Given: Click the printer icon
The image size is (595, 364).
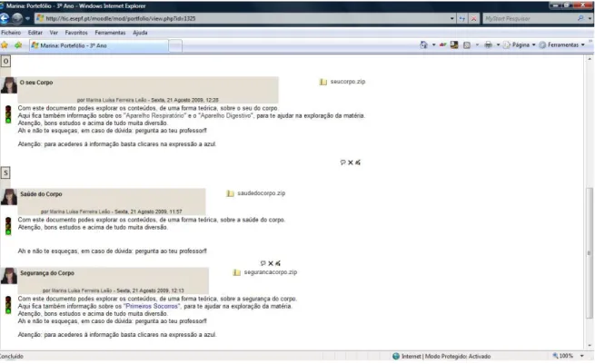Looking at the screenshot, I should 488,44.
